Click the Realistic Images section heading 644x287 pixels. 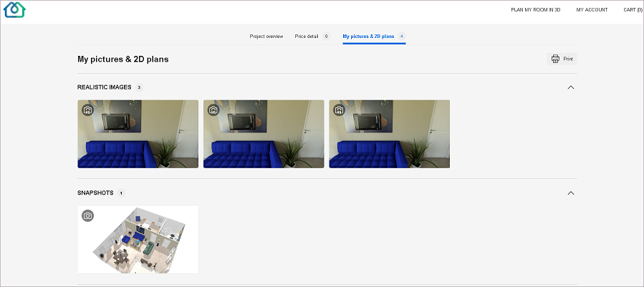[x=104, y=87]
